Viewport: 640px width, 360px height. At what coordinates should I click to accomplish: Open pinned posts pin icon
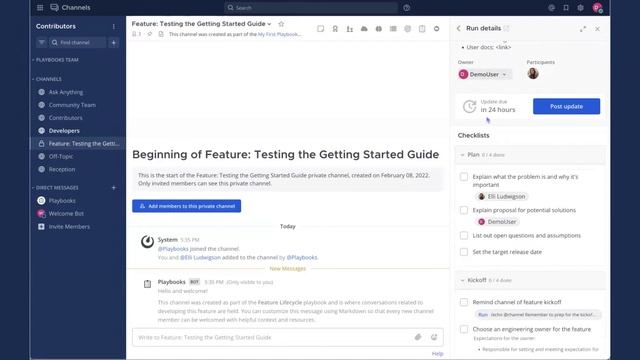coord(150,34)
